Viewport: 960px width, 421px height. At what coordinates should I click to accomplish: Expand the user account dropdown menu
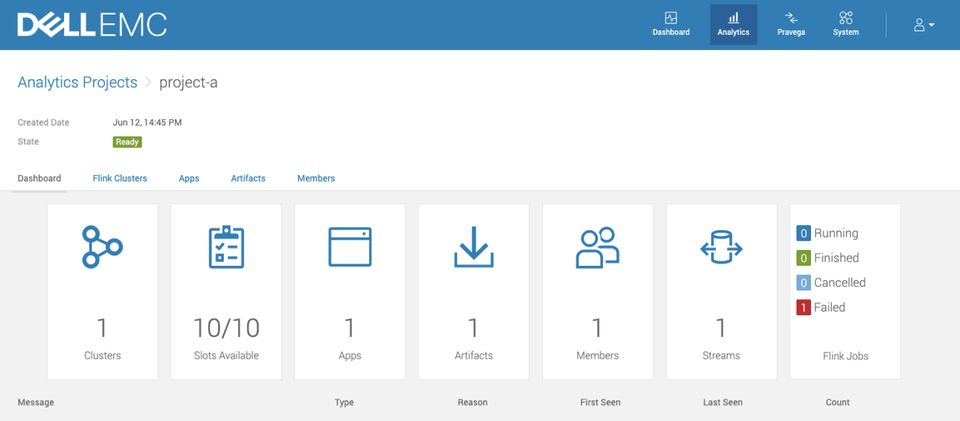coord(924,25)
